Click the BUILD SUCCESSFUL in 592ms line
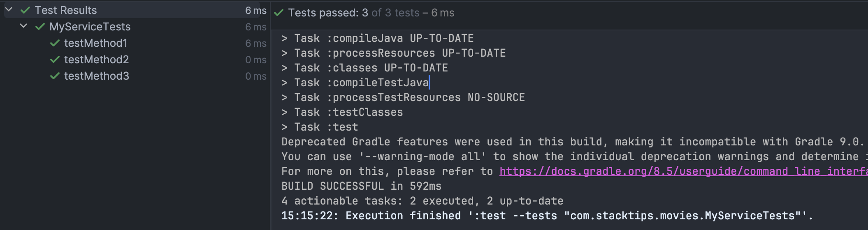This screenshot has height=230, width=868. (x=361, y=186)
